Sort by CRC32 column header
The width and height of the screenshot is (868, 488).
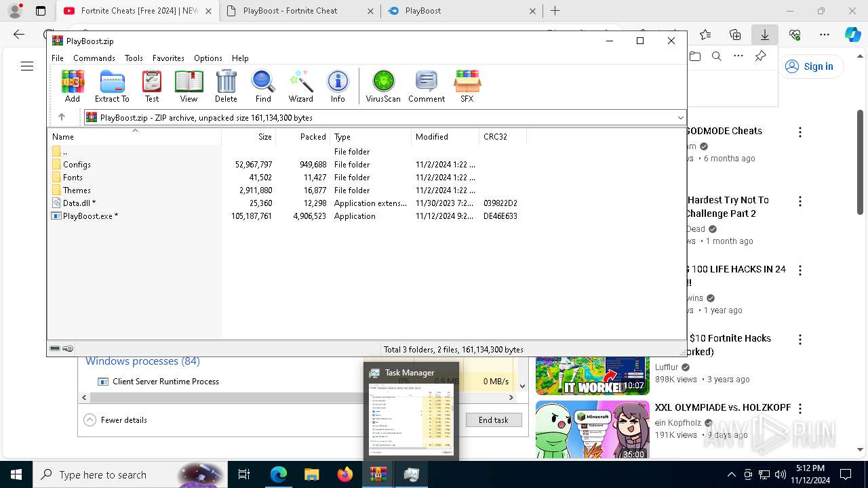point(502,137)
